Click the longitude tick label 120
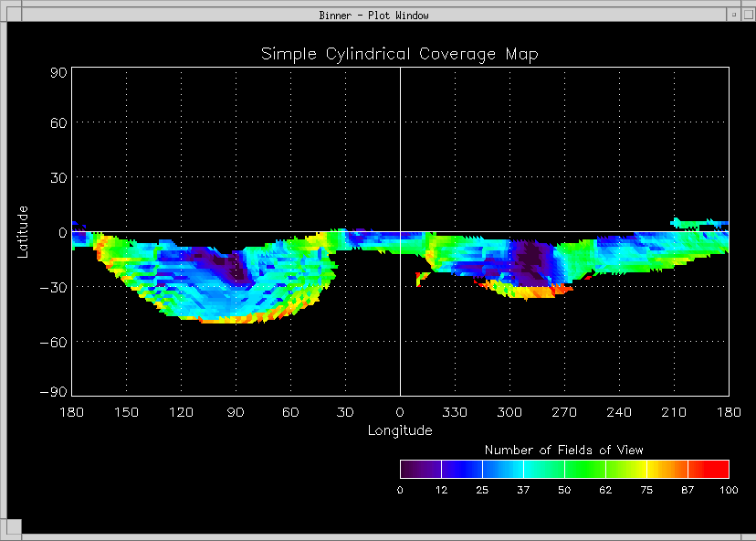The width and height of the screenshot is (756, 541). [181, 413]
